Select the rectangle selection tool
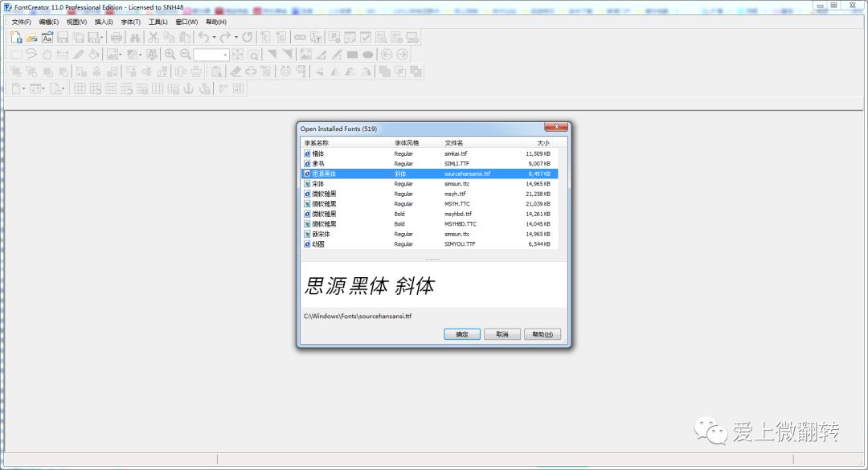Viewport: 868px width, 470px height. pyautogui.click(x=16, y=55)
